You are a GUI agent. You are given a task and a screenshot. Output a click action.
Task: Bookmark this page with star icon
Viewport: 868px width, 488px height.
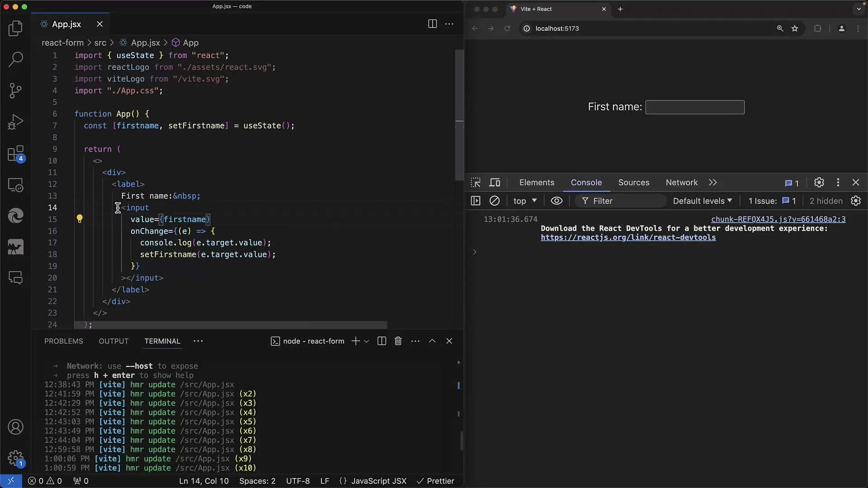pos(795,28)
